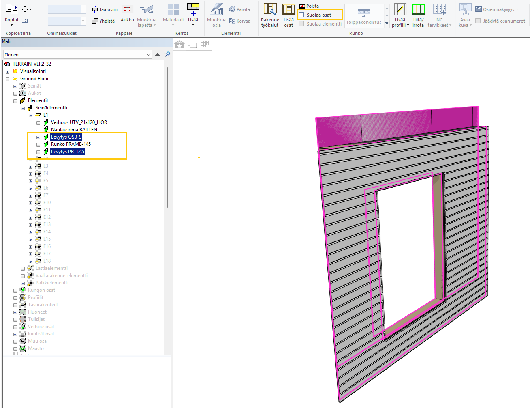Click the Kopioi copy icon

[x=12, y=9]
